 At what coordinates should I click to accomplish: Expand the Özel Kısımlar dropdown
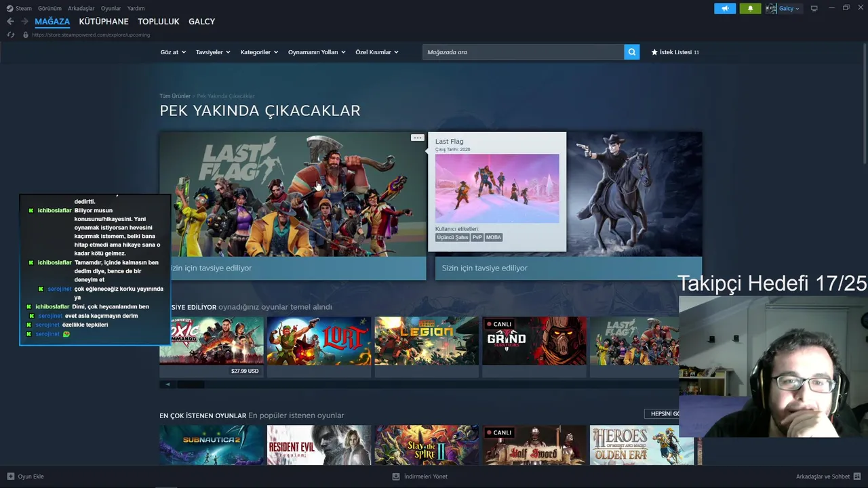(x=377, y=52)
